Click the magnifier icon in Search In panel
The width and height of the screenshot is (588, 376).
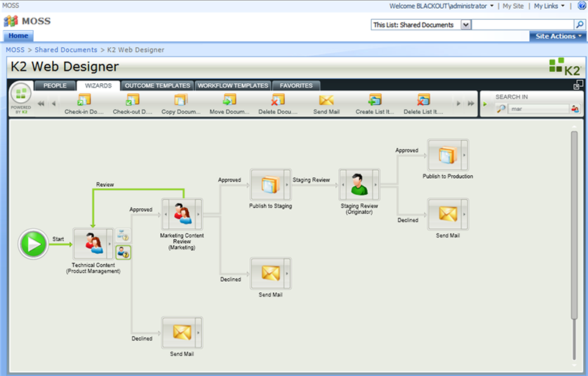click(501, 109)
